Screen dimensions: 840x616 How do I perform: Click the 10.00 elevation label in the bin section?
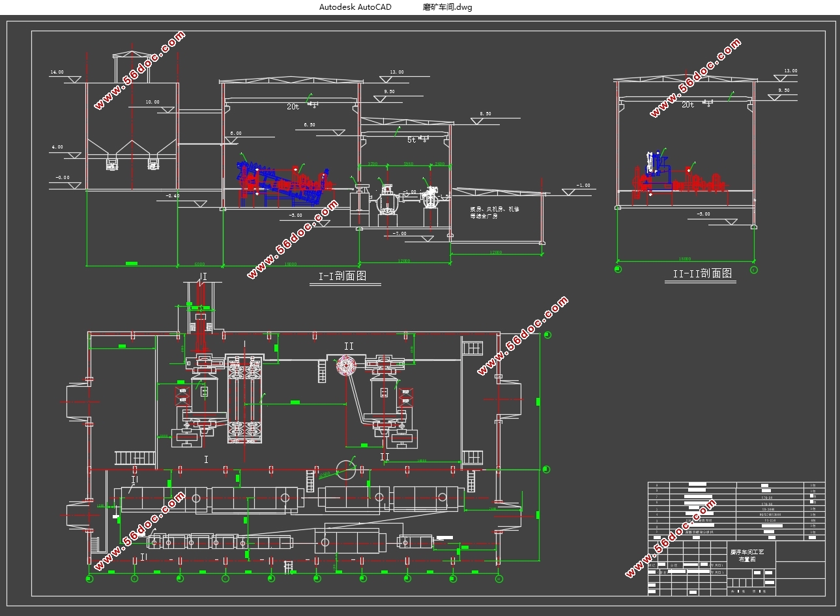click(x=152, y=102)
